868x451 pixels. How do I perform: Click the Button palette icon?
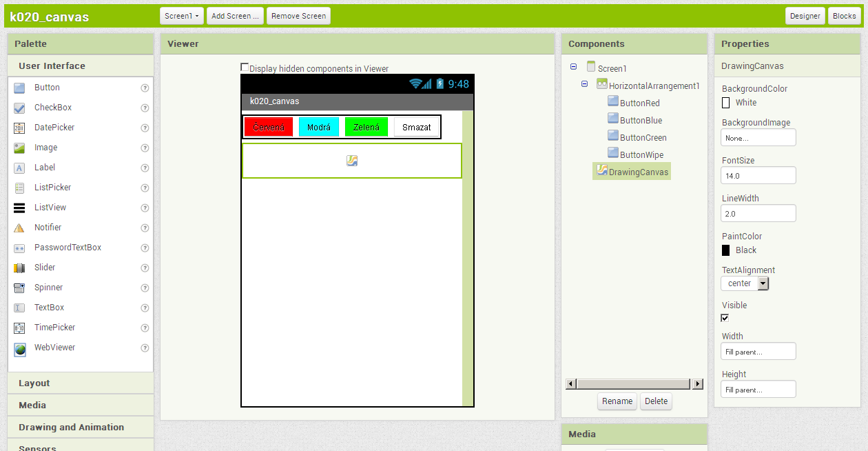(x=19, y=88)
